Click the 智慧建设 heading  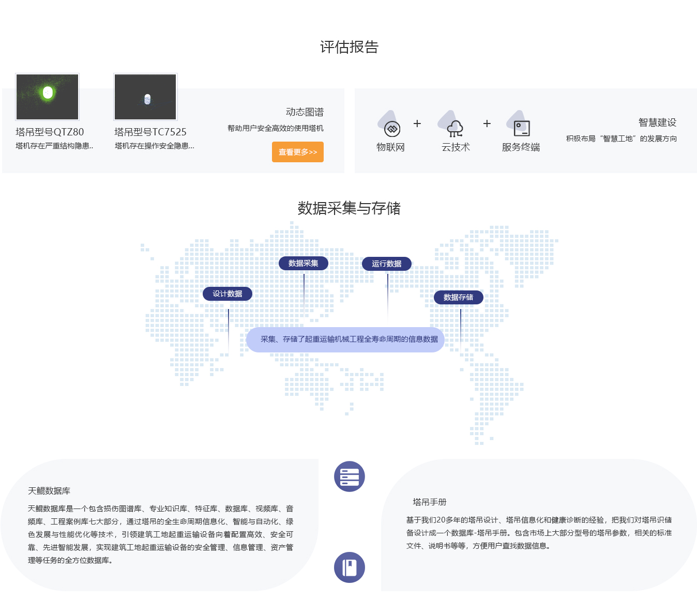657,122
